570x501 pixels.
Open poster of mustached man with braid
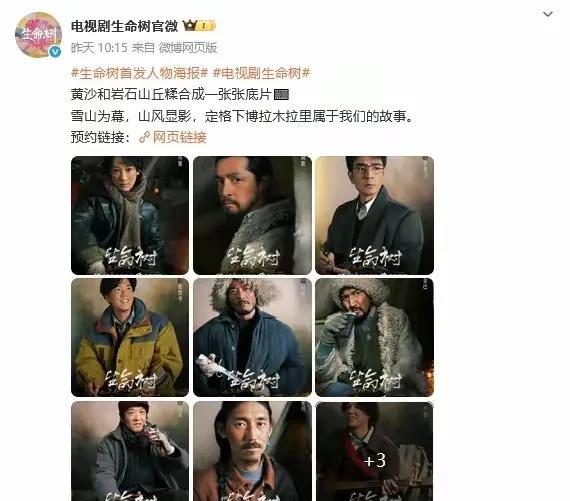(x=252, y=451)
